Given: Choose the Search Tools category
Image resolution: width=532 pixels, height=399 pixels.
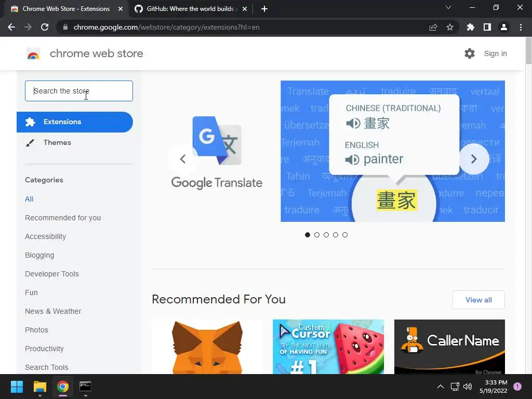Looking at the screenshot, I should pos(46,367).
